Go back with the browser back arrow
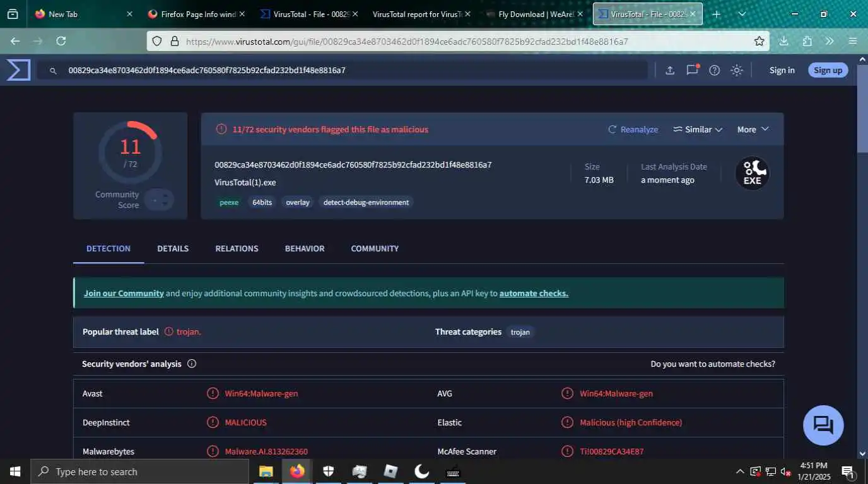The width and height of the screenshot is (868, 484). click(15, 41)
